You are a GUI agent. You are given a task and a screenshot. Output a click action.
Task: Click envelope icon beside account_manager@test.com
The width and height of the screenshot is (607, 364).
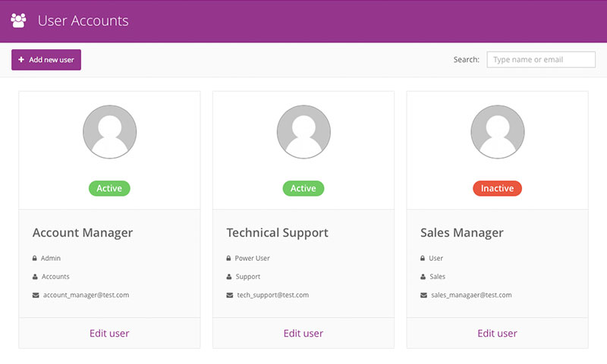tap(36, 295)
